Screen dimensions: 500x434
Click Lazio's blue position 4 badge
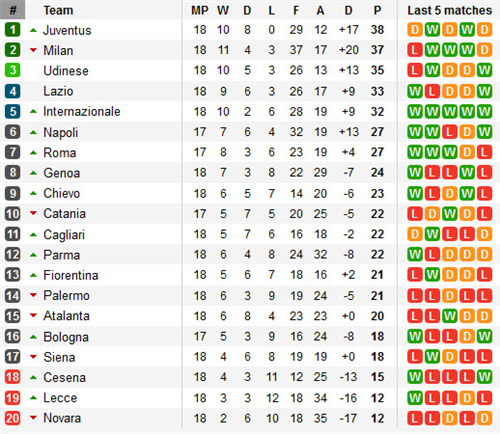click(x=13, y=91)
